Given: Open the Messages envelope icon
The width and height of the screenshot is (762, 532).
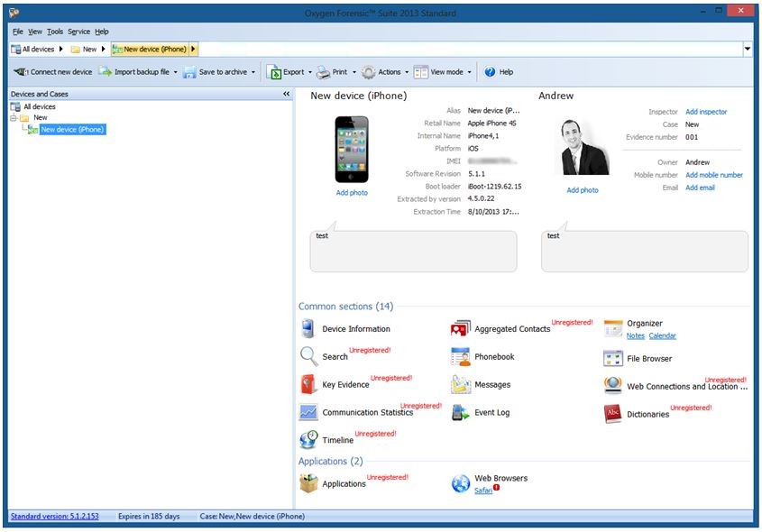Looking at the screenshot, I should [460, 384].
